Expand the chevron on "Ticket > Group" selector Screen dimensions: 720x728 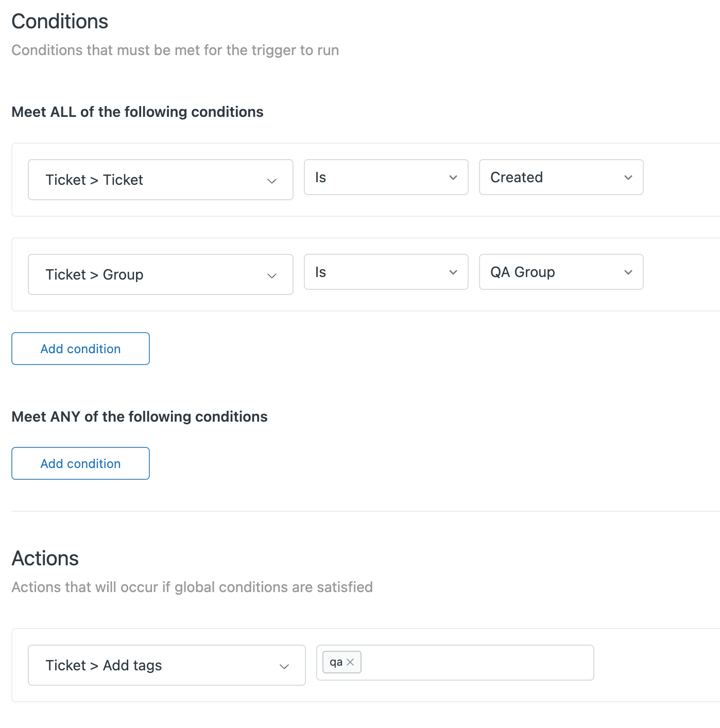(x=272, y=275)
